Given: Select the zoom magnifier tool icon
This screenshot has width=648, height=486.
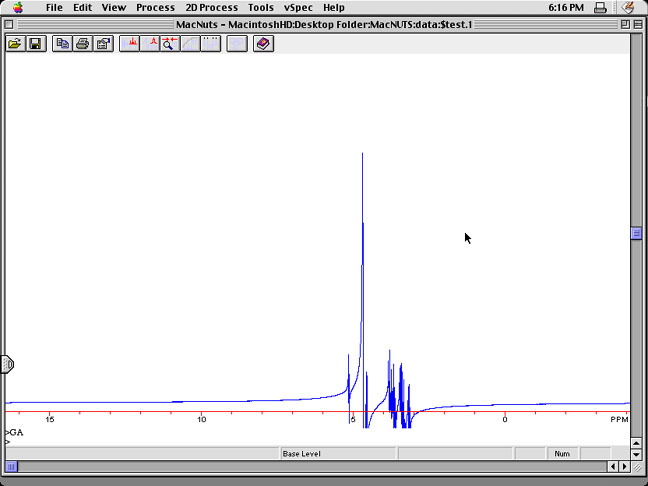Looking at the screenshot, I should 170,44.
